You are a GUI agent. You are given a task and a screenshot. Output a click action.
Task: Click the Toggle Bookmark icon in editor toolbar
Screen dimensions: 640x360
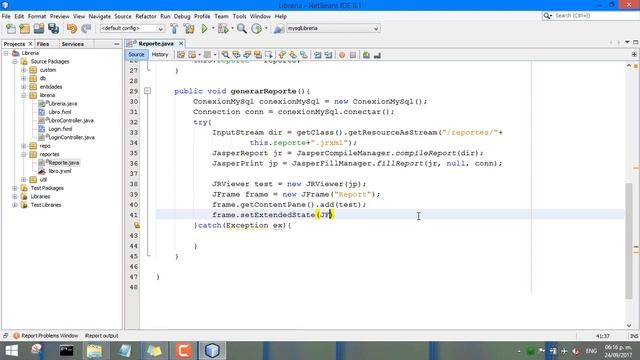point(304,55)
